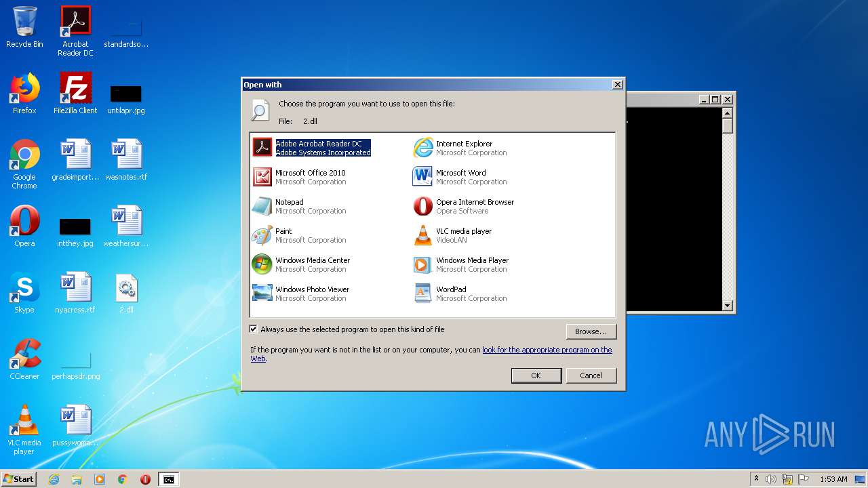Select weathersur document on desktop

126,226
